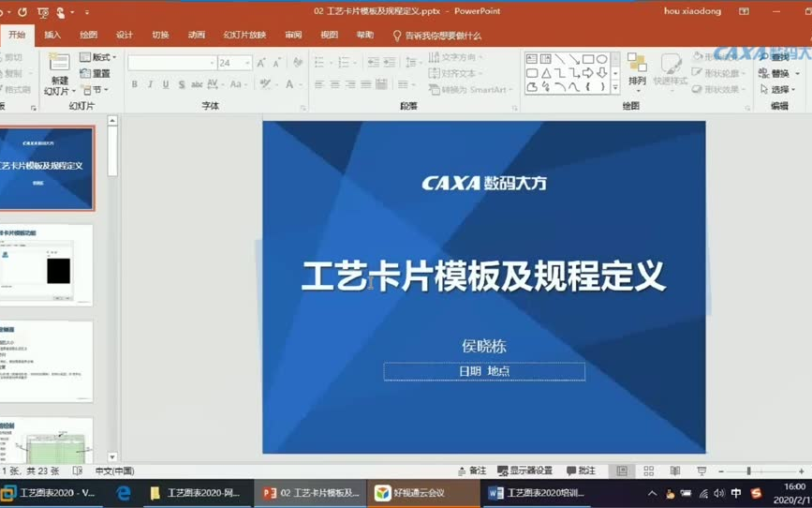Open Quick Styles (快速样式) gallery
The image size is (812, 508).
[x=671, y=71]
